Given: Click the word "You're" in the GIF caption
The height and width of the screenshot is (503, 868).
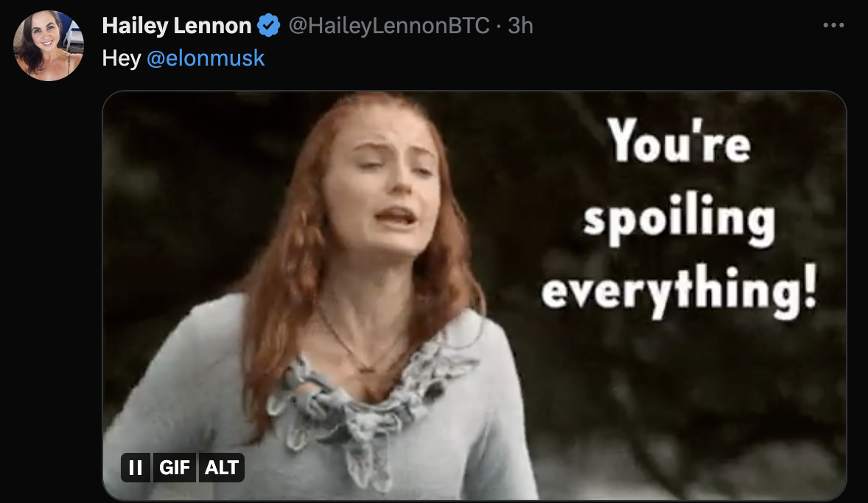Looking at the screenshot, I should pos(679,142).
